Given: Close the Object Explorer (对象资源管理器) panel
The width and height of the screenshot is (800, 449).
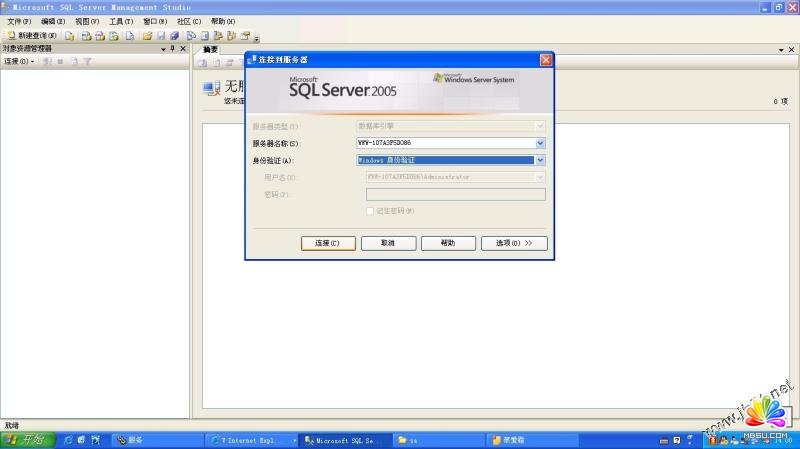Looking at the screenshot, I should (x=183, y=48).
